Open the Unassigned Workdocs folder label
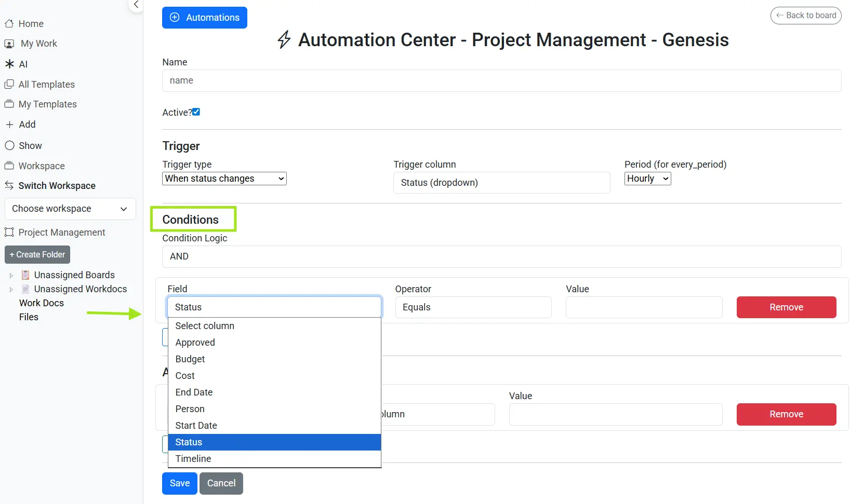The image size is (850, 504). pos(81,289)
